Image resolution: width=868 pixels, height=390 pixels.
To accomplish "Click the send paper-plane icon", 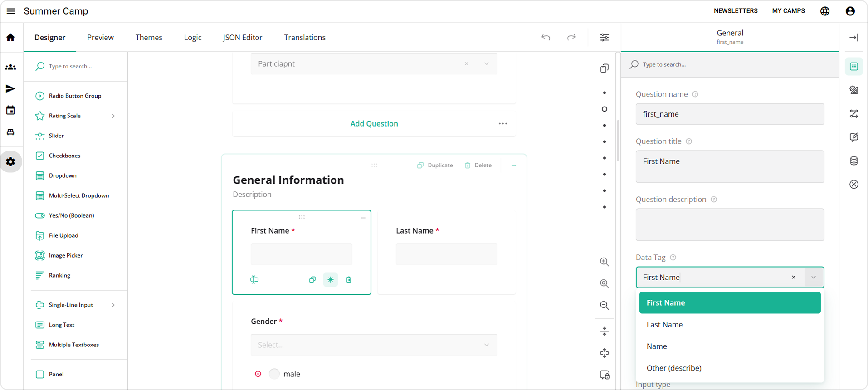I will coord(10,89).
